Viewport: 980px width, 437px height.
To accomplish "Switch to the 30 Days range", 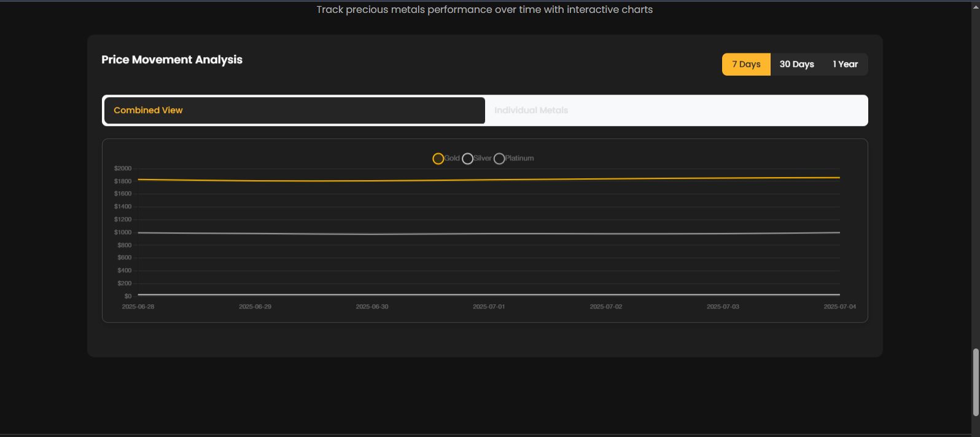I will click(x=796, y=65).
